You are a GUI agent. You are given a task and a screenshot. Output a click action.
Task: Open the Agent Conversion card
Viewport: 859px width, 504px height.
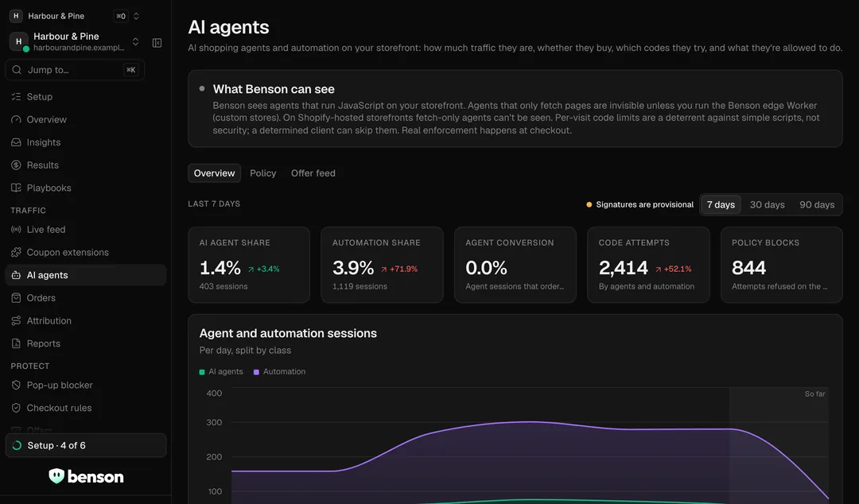coord(515,265)
